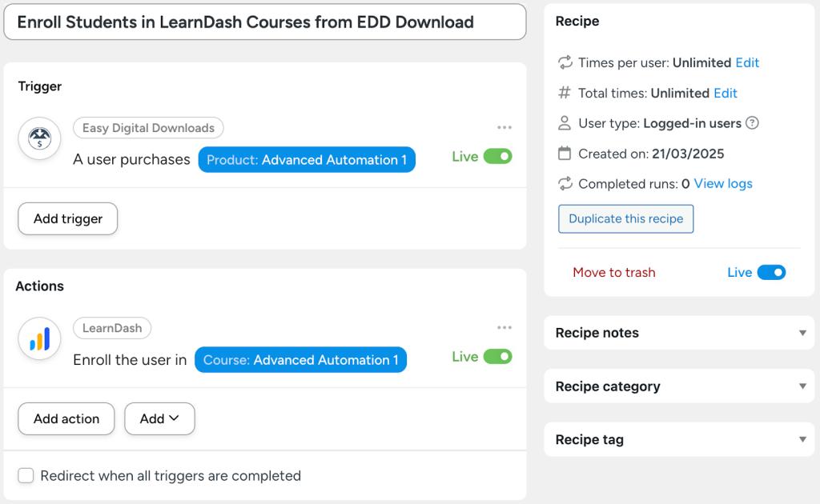Disable the LearnDash action Live switch
The image size is (820, 504).
[498, 357]
